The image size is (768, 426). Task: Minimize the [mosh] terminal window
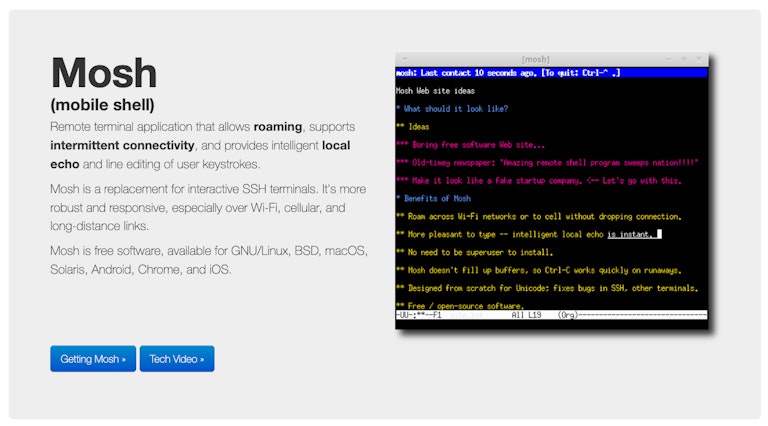pyautogui.click(x=669, y=59)
